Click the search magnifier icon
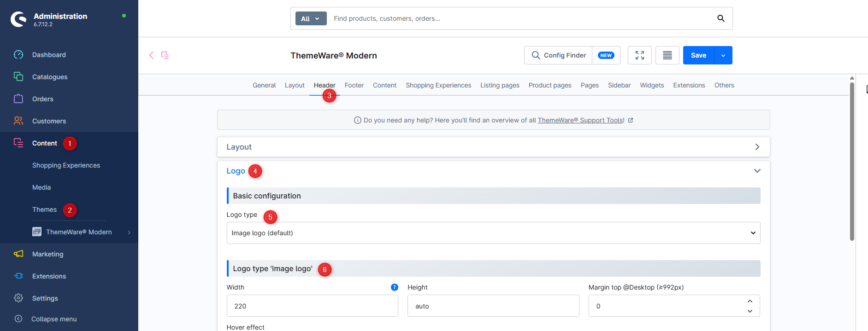Viewport: 868px width, 331px height. point(721,18)
